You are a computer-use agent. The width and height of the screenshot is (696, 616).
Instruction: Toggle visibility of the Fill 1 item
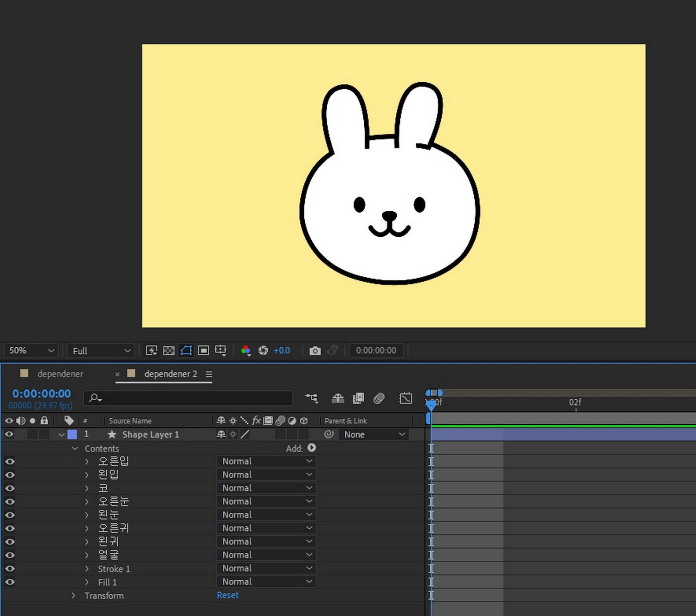tap(9, 582)
